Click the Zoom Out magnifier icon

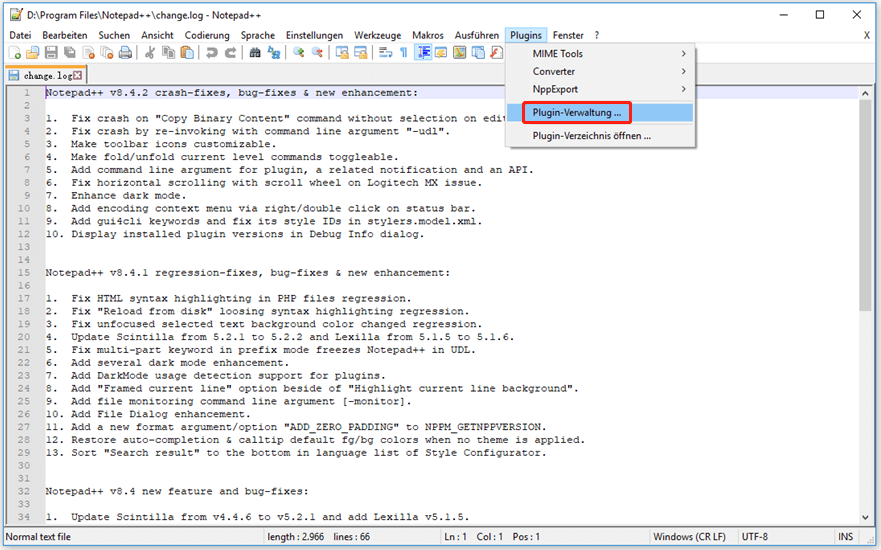point(317,53)
